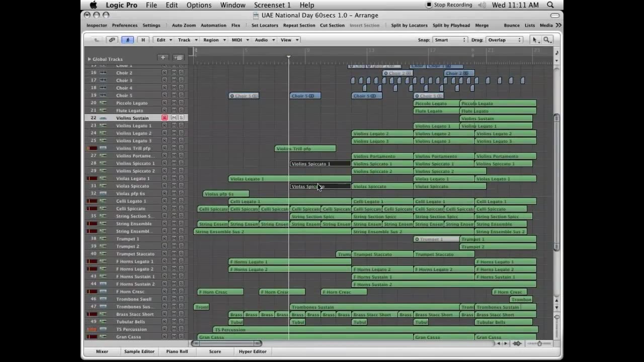Click the toolbar overflow double-chevron
This screenshot has width=644, height=362.
pos(558,25)
